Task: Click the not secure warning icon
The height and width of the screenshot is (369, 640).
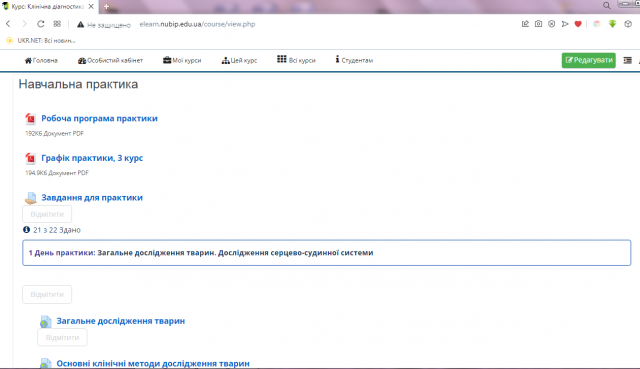Action: (80, 24)
